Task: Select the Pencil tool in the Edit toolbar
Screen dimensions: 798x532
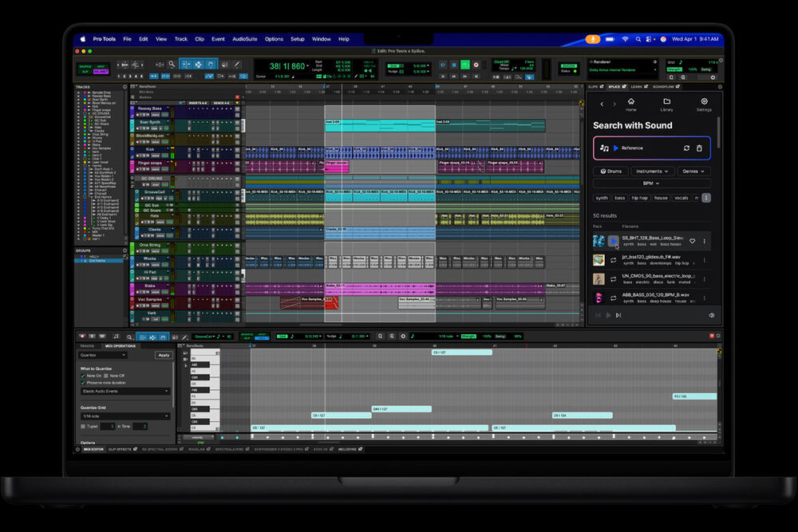Action: pyautogui.click(x=237, y=65)
